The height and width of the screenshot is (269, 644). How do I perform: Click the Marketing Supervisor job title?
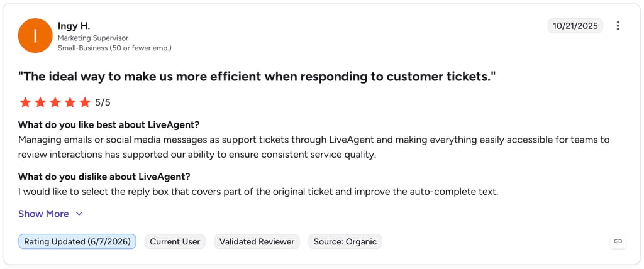coord(93,38)
